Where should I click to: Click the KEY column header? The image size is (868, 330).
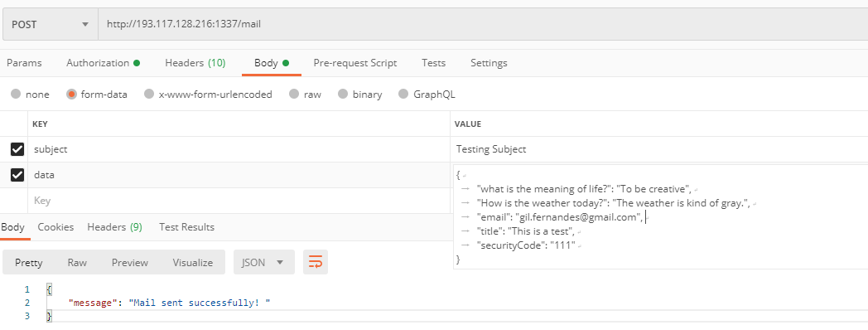[40, 124]
